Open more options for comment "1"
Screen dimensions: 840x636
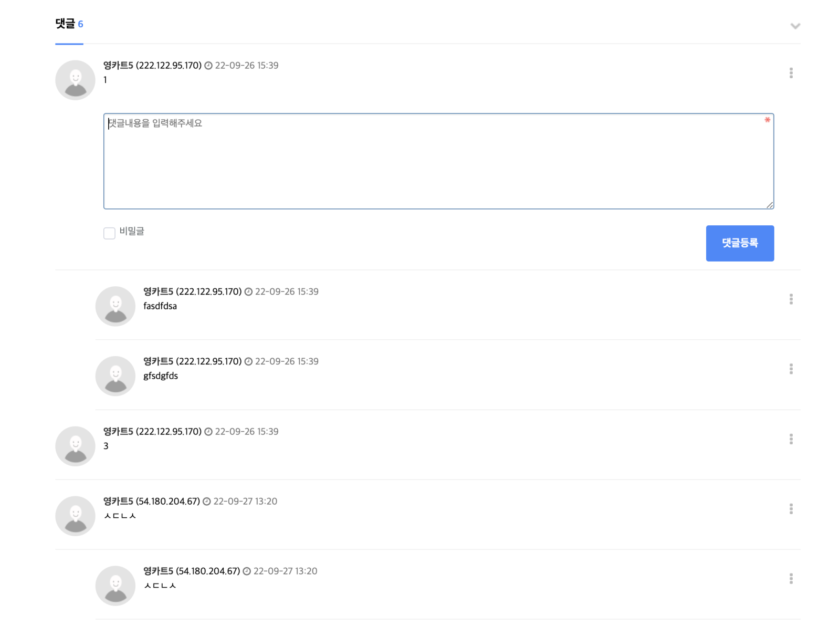point(791,73)
